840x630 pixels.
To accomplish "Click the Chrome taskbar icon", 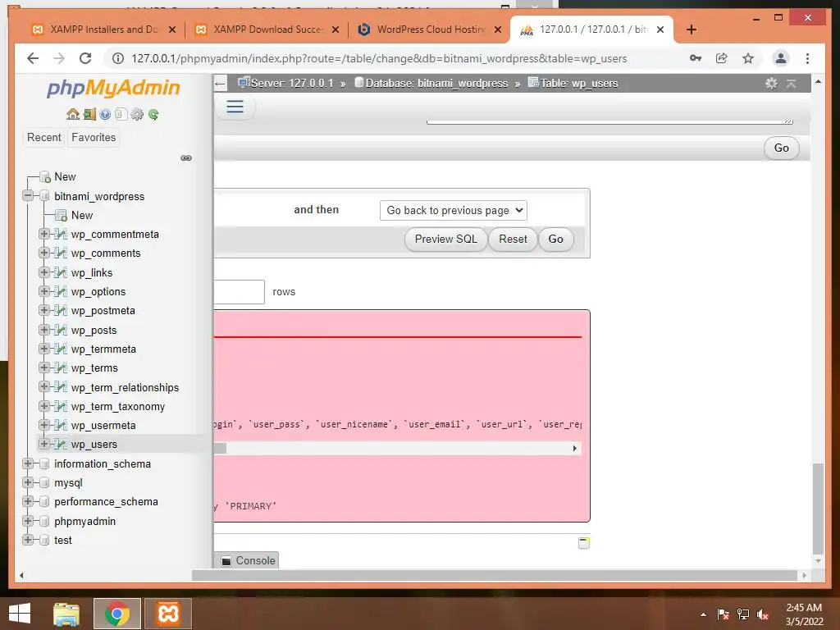I will point(116,614).
